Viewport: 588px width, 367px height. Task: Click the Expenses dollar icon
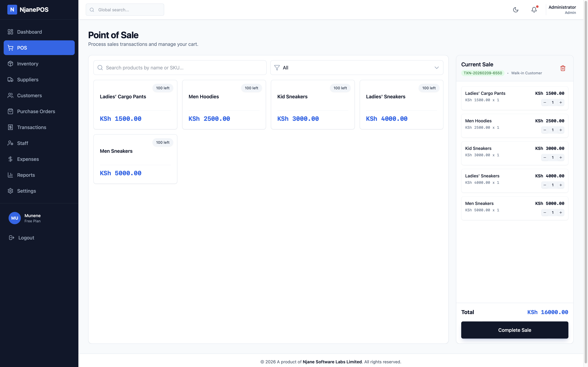[10, 159]
